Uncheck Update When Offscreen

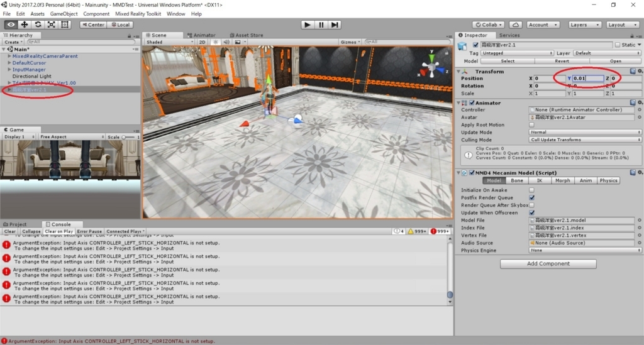coord(531,212)
